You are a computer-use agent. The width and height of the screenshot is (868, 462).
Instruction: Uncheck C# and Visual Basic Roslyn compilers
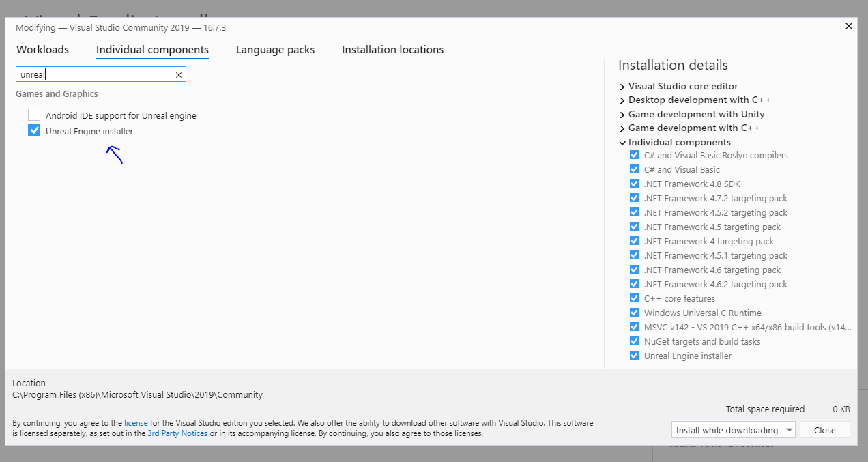[634, 155]
